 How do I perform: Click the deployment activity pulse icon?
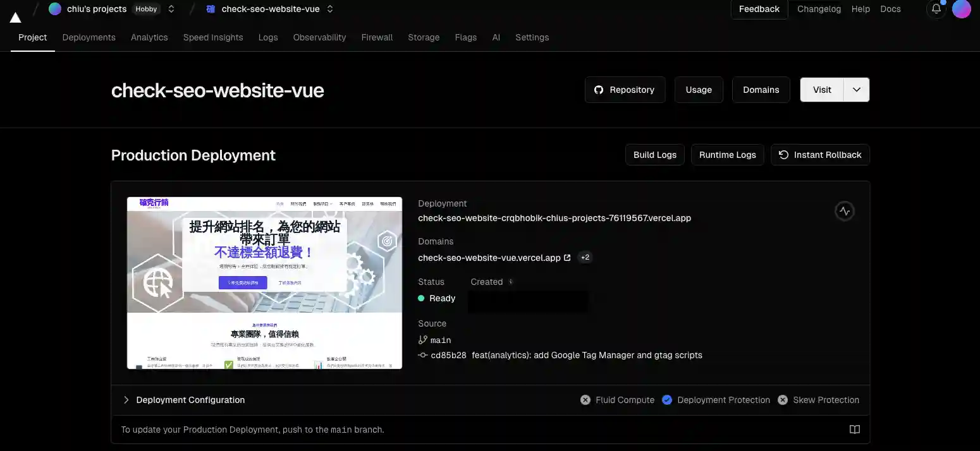pyautogui.click(x=844, y=211)
